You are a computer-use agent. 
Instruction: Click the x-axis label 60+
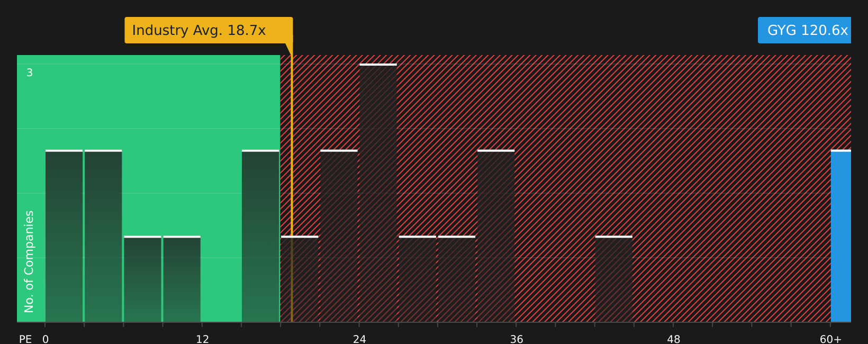(831, 339)
